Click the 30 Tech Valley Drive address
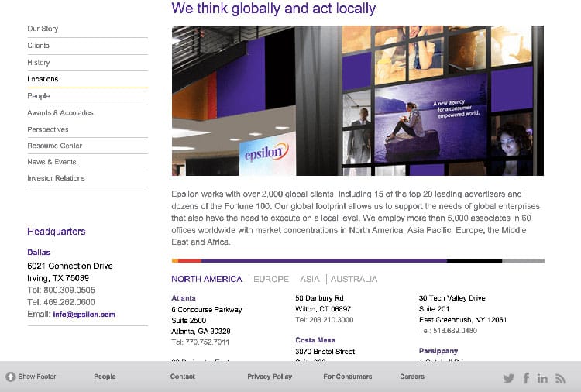This screenshot has width=581, height=392. (452, 298)
